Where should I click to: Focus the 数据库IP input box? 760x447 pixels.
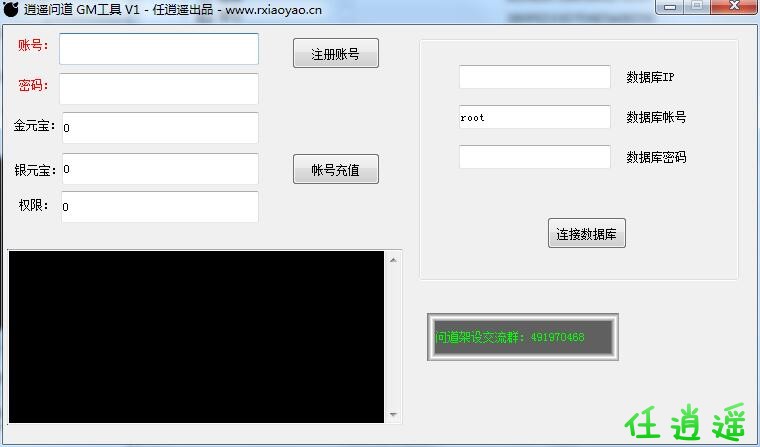point(534,77)
